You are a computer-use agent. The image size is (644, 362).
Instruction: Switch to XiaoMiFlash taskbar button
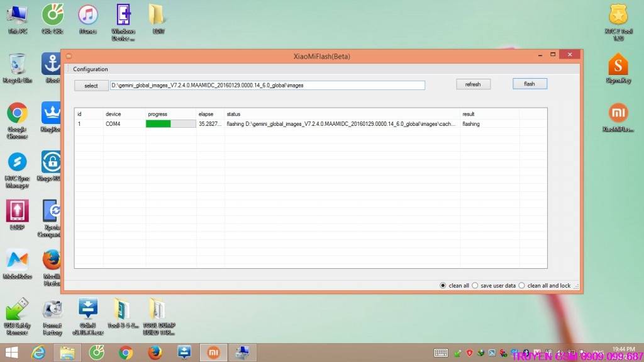click(x=213, y=353)
